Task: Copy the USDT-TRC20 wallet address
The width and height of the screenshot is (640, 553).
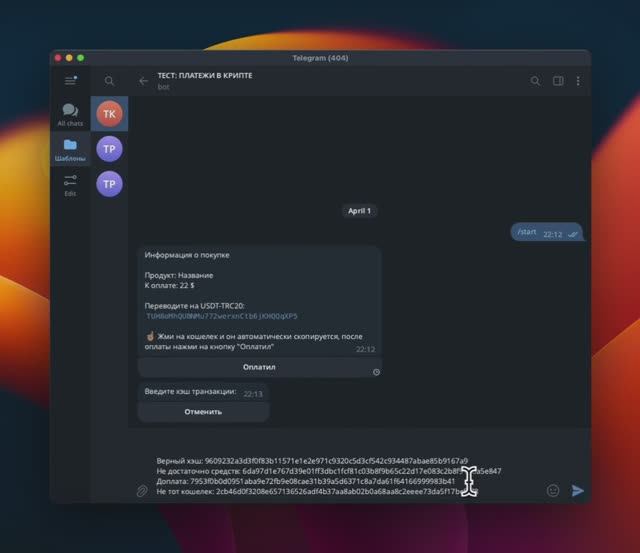Action: pyautogui.click(x=222, y=316)
